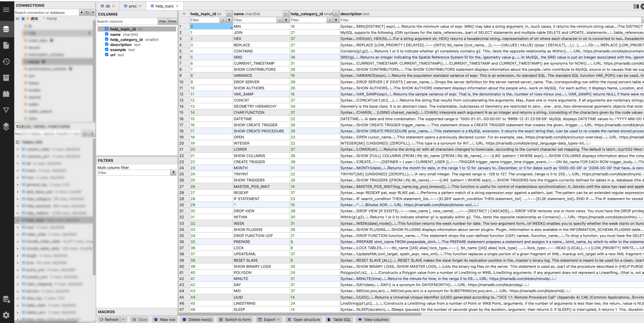Click the Delete row(s) button
This screenshot has width=644, height=323.
click(197, 320)
